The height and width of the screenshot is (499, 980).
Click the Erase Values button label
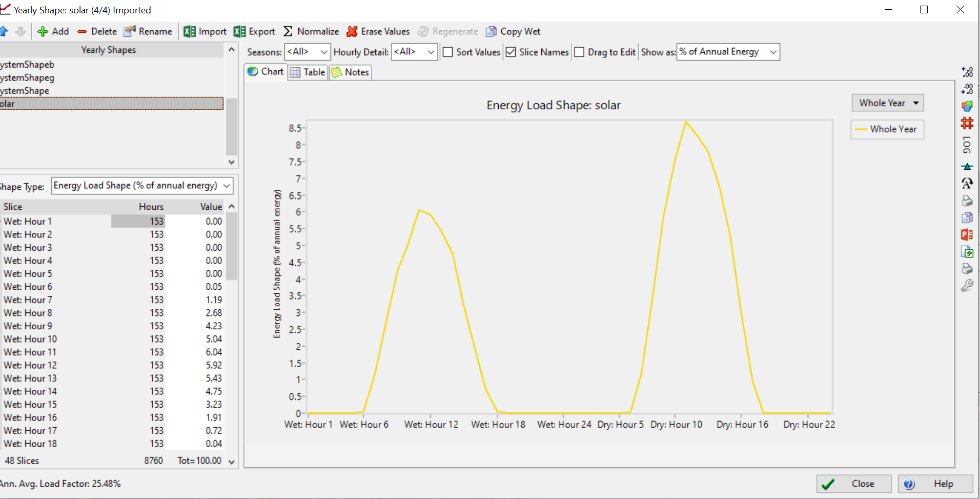pos(385,32)
